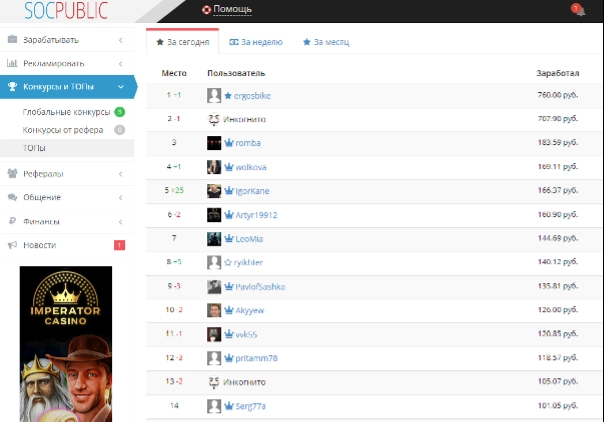The width and height of the screenshot is (604, 422).
Task: Click the notification bell icon
Action: pyautogui.click(x=581, y=11)
